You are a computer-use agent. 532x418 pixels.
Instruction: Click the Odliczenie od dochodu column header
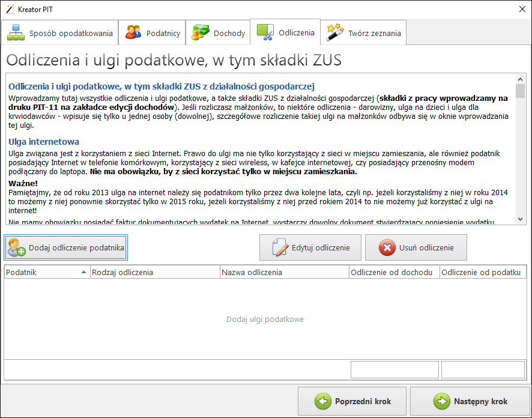click(x=394, y=272)
